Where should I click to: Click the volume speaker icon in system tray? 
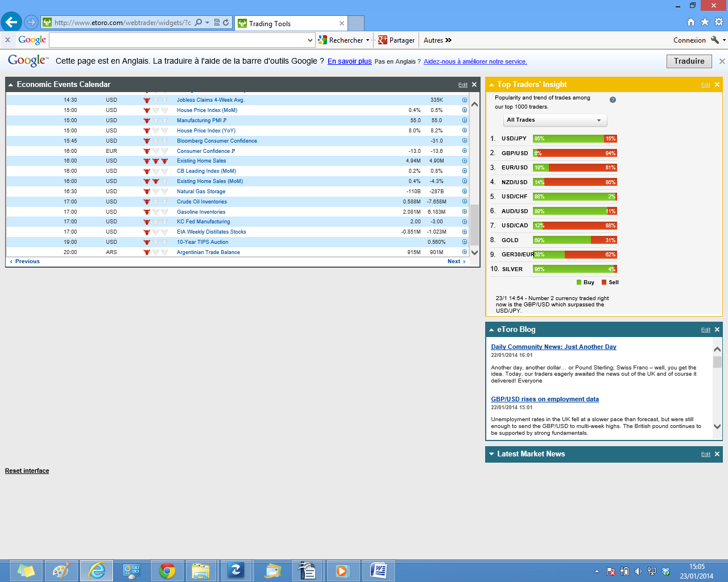[638, 571]
